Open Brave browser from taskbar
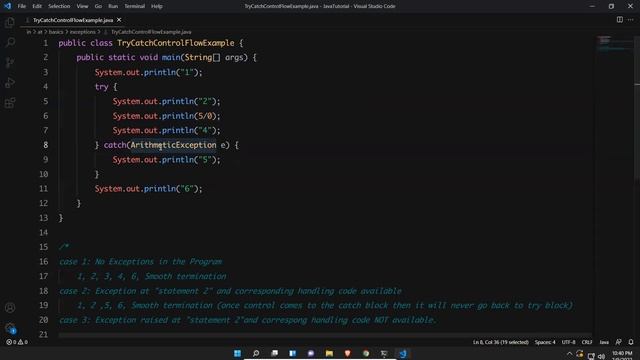The width and height of the screenshot is (640, 360). (347, 353)
